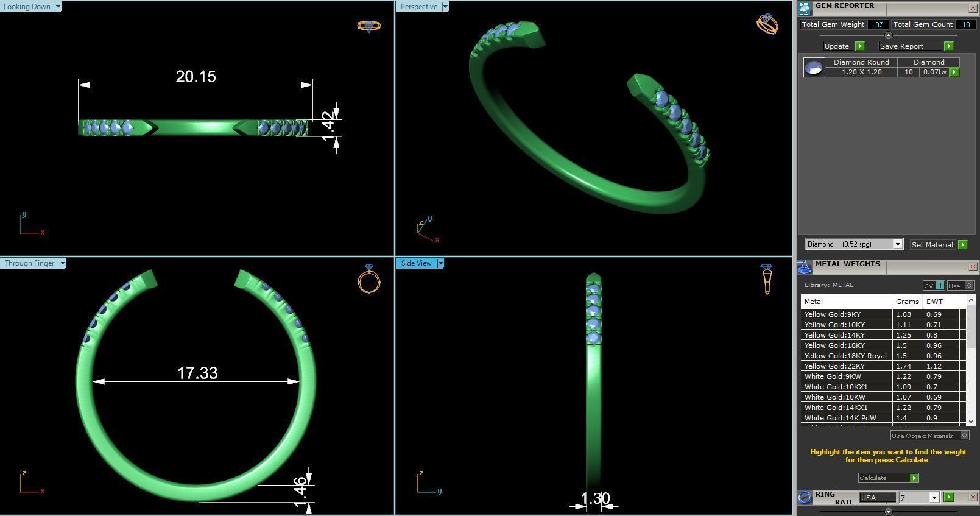This screenshot has height=516, width=980.
Task: Select White Gold:10KW row
Action: (x=883, y=397)
